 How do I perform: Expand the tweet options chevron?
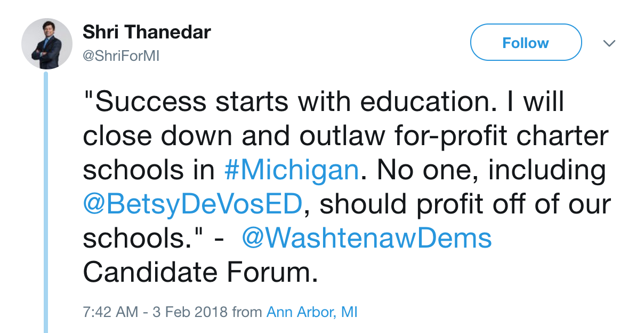click(609, 43)
